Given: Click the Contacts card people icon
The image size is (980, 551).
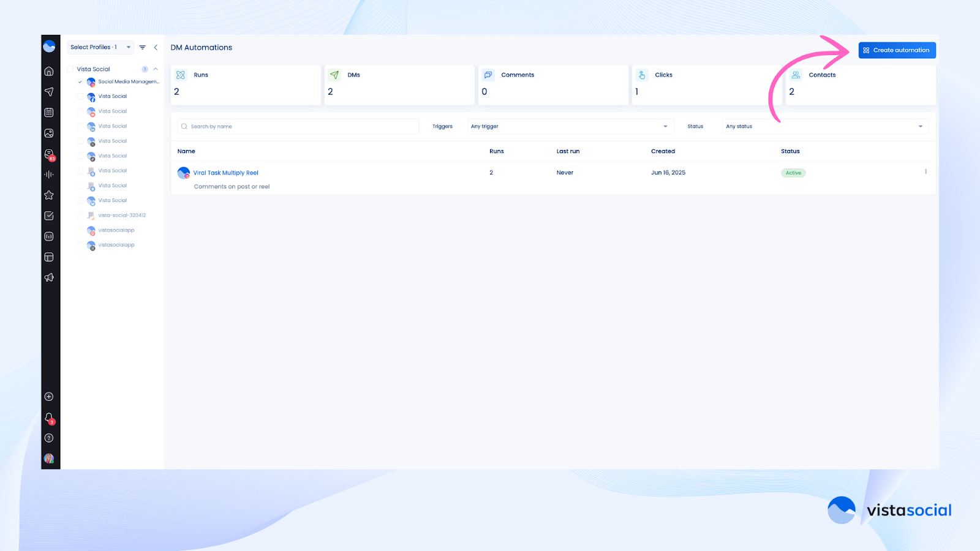Looking at the screenshot, I should [x=796, y=75].
